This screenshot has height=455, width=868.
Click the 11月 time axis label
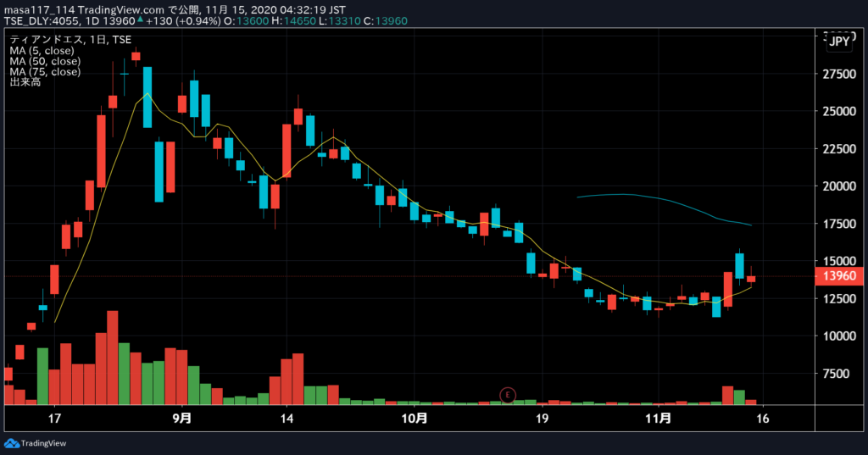(x=658, y=418)
